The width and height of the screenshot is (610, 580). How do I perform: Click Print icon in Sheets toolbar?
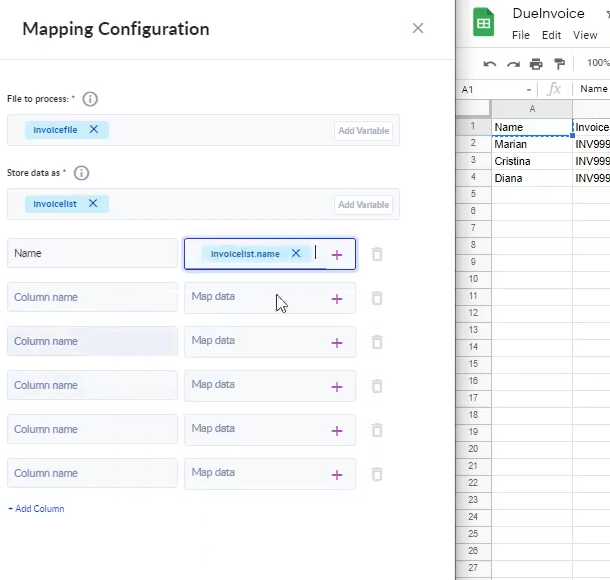point(536,64)
